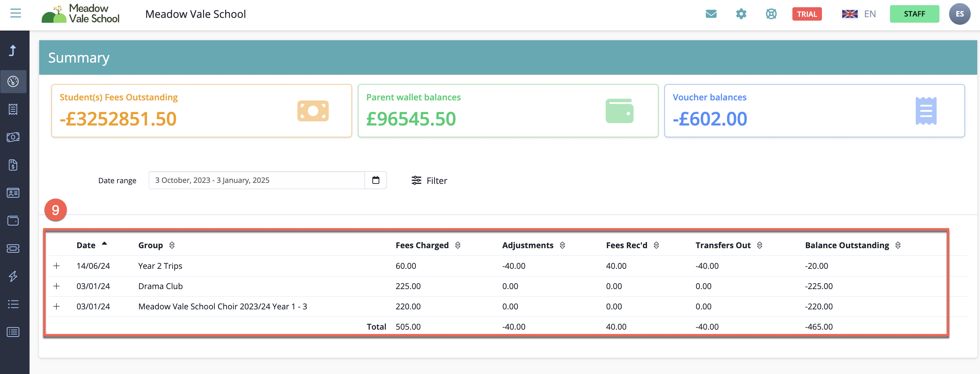Sort table by Group column
The width and height of the screenshot is (980, 374).
point(172,245)
